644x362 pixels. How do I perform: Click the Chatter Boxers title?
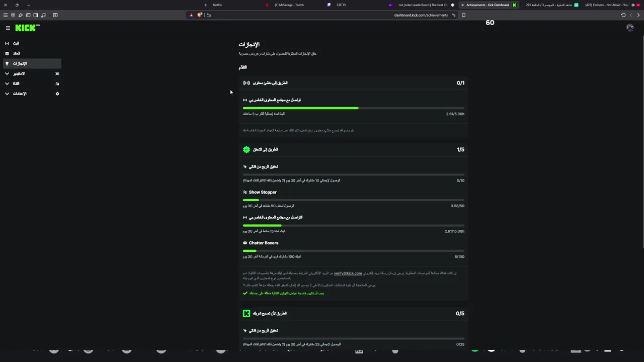coord(264,243)
